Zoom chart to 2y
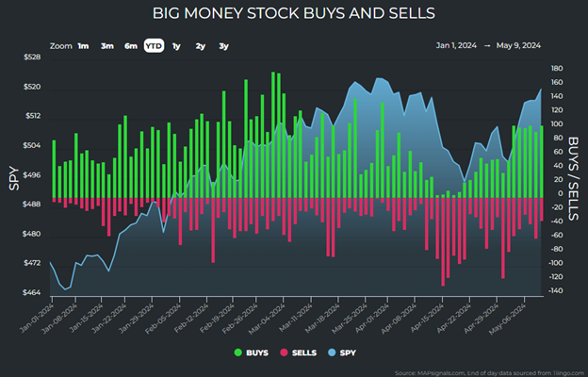 click(200, 45)
